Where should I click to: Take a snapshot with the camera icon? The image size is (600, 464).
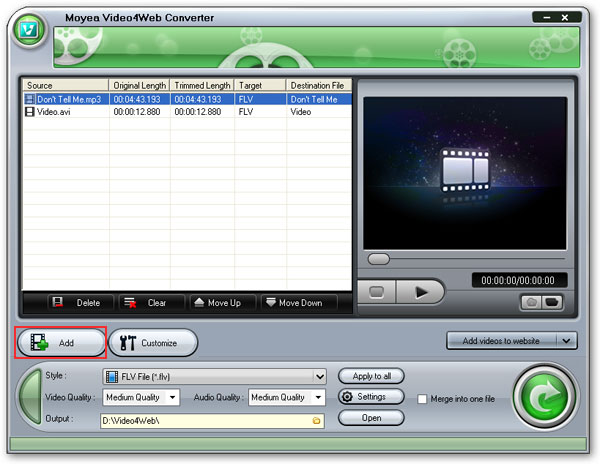[x=531, y=302]
